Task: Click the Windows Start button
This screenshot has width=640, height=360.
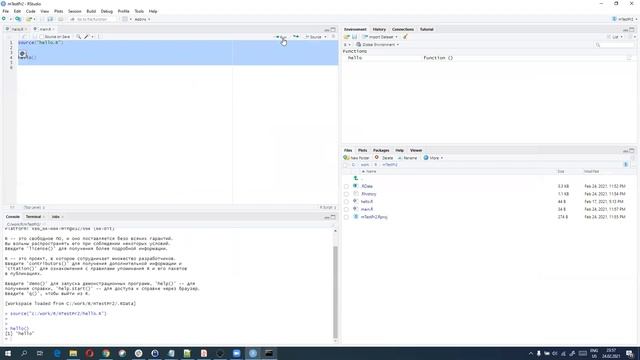Action: pos(8,353)
